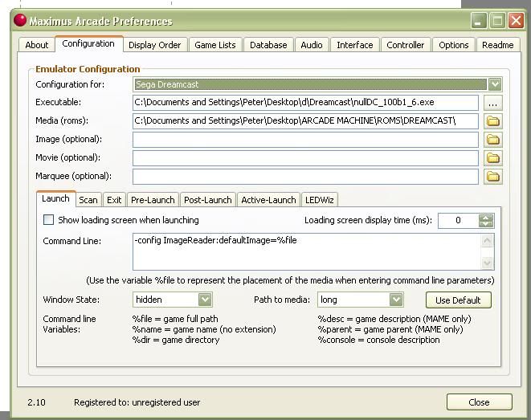
Task: Browse for Movie folder
Action: (x=492, y=157)
